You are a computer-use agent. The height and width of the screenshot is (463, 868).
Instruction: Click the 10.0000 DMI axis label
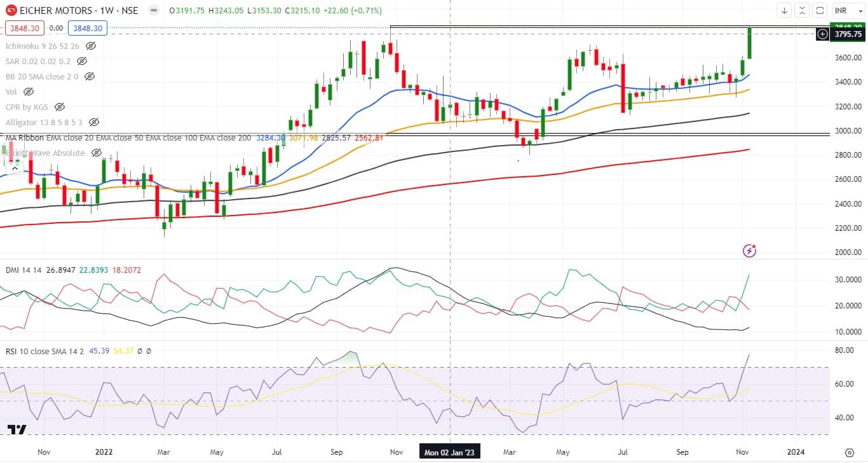tap(848, 332)
